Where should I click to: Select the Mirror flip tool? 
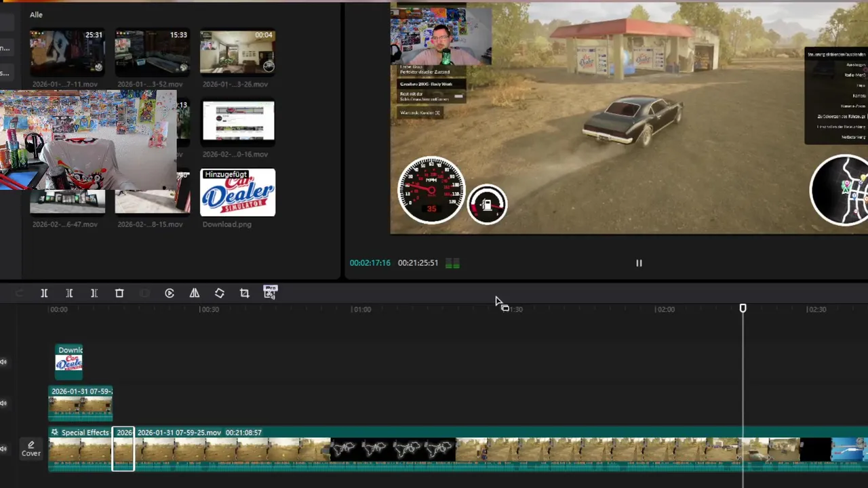point(195,293)
